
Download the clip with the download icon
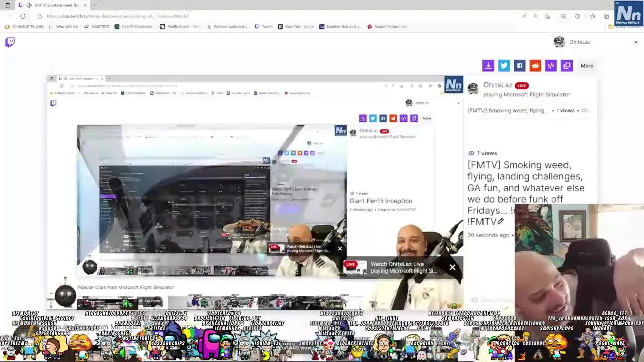pyautogui.click(x=488, y=66)
